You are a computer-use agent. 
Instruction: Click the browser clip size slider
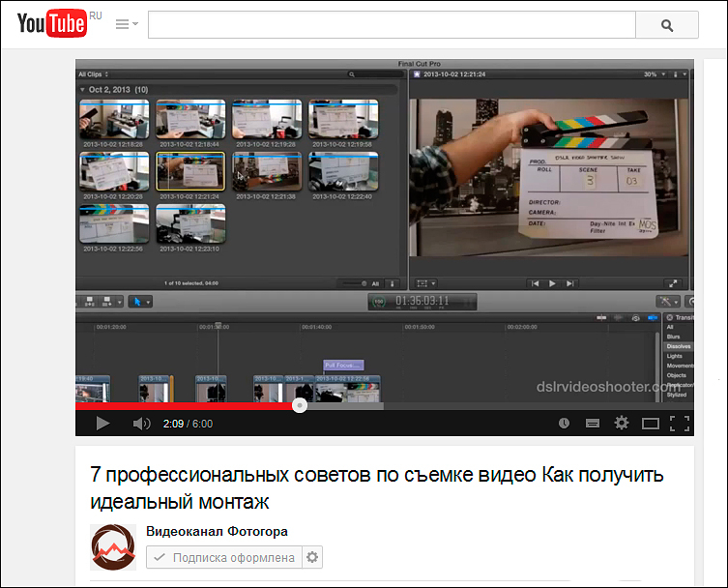coord(354,283)
